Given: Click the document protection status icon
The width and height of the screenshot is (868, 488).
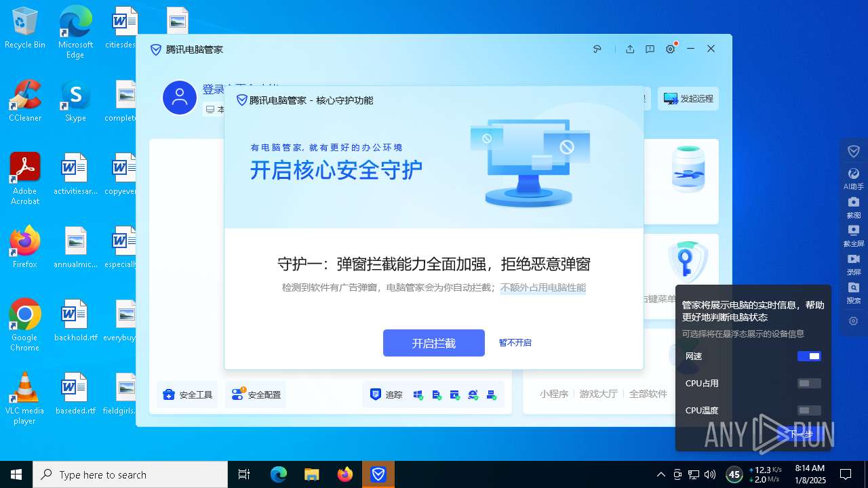Looking at the screenshot, I should click(437, 394).
